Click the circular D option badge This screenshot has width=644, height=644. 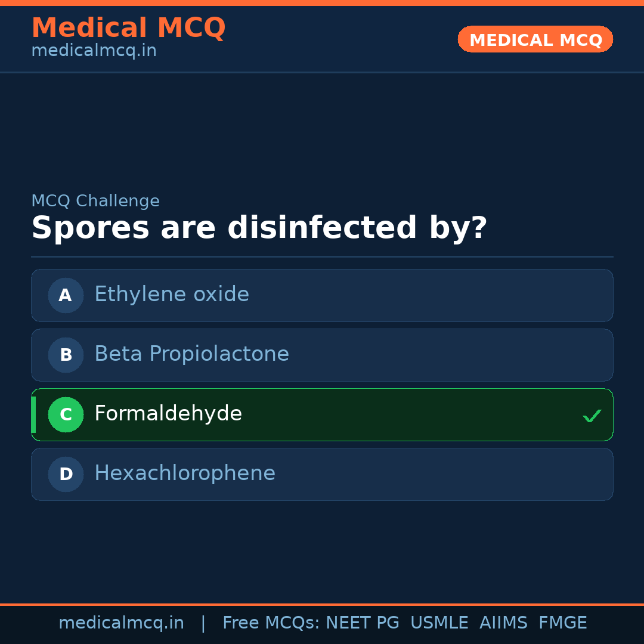[x=66, y=474]
